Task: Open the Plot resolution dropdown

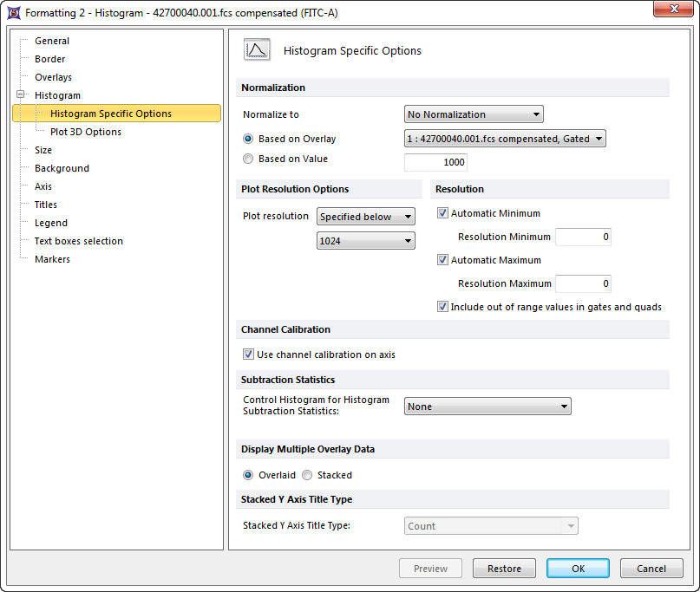Action: click(365, 217)
